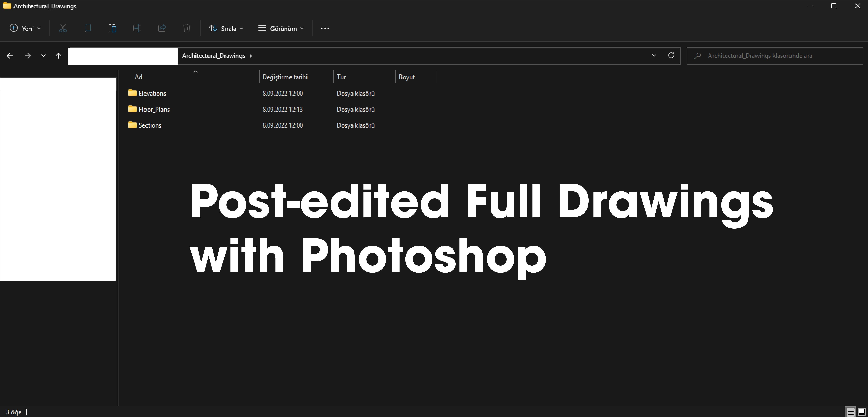868x417 pixels.
Task: Click the Share icon in toolbar
Action: [162, 28]
